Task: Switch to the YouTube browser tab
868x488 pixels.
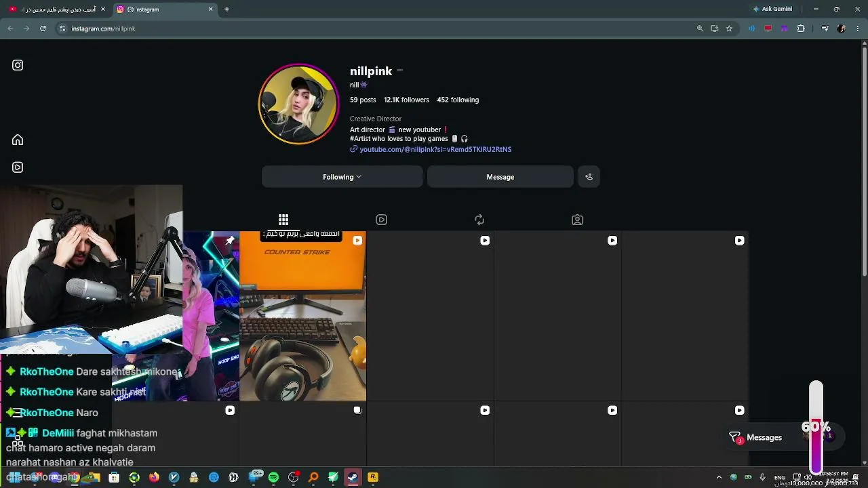Action: [56, 9]
